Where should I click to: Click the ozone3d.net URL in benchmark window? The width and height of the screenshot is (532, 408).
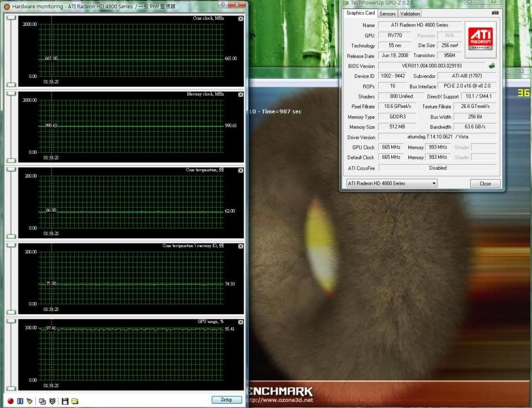[281, 400]
